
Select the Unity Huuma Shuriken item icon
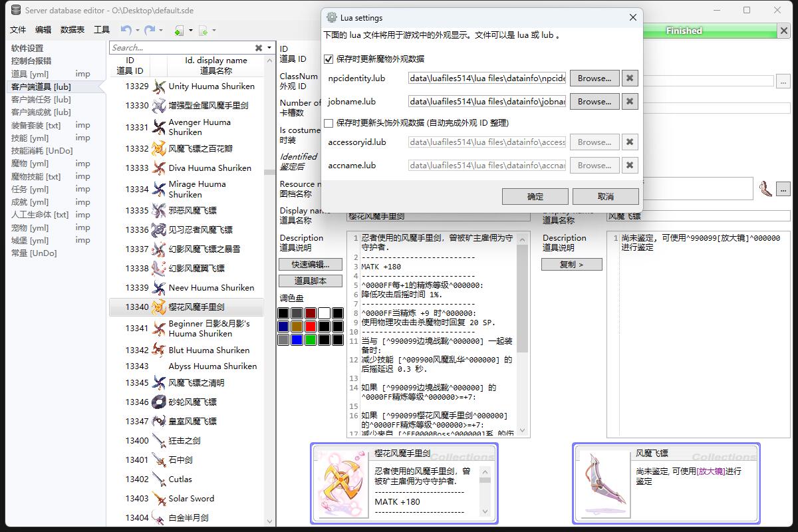[158, 86]
